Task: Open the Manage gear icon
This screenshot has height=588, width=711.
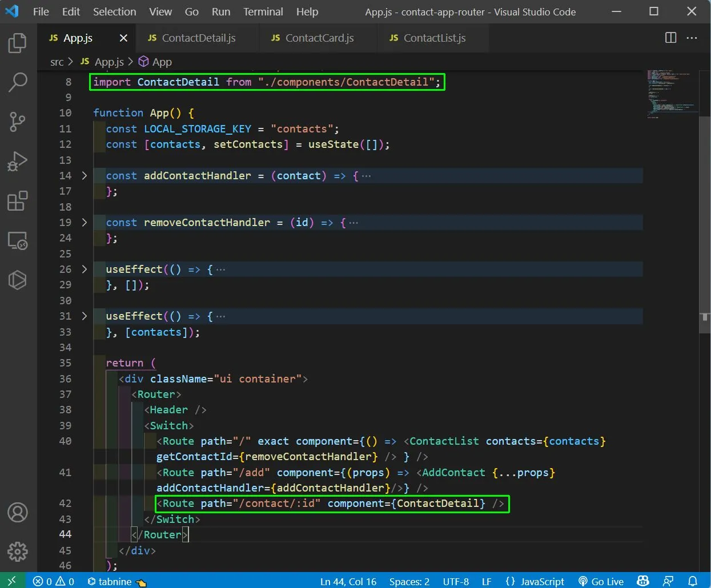Action: pos(18,551)
